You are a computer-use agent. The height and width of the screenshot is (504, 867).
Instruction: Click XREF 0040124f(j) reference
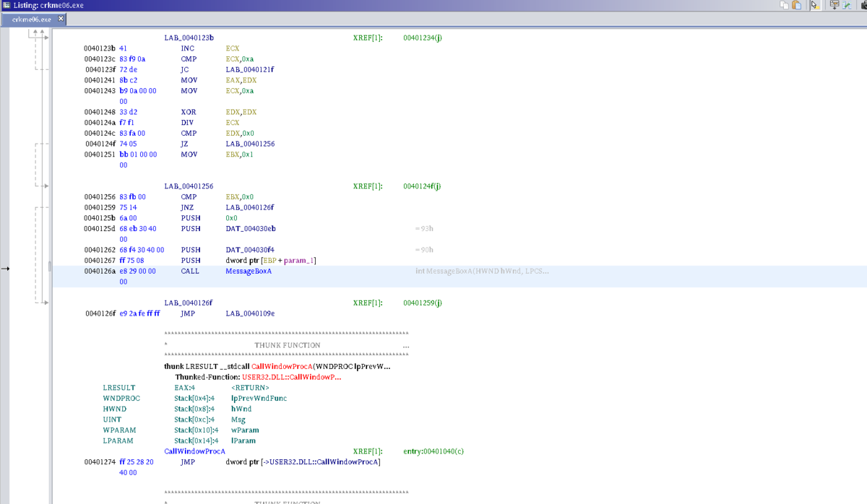click(x=422, y=186)
